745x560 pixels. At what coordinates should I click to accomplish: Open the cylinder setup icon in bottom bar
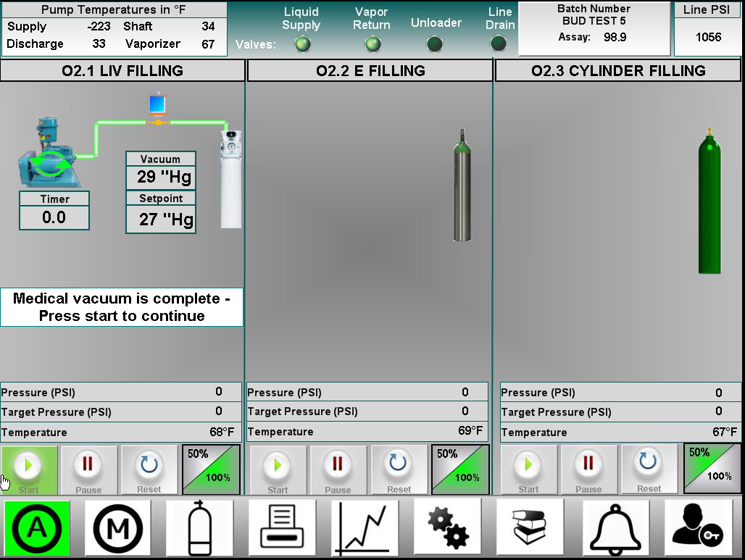199,527
